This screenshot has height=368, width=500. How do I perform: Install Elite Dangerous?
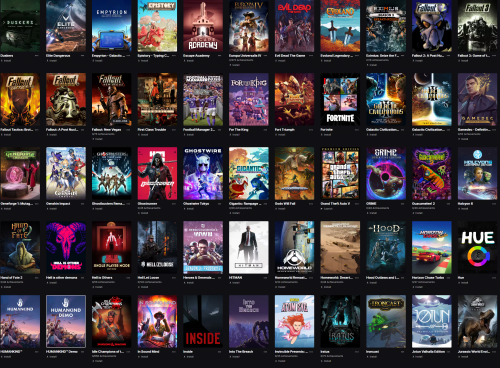click(52, 61)
